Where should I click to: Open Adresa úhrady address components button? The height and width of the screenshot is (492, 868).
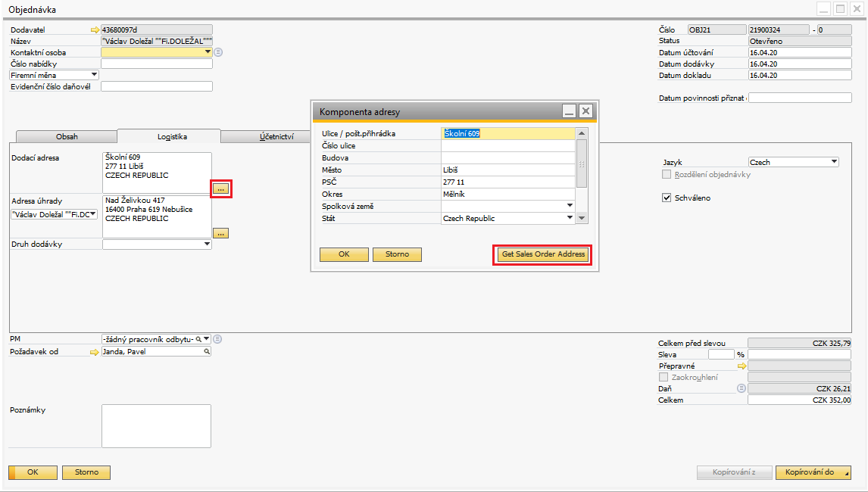click(221, 234)
